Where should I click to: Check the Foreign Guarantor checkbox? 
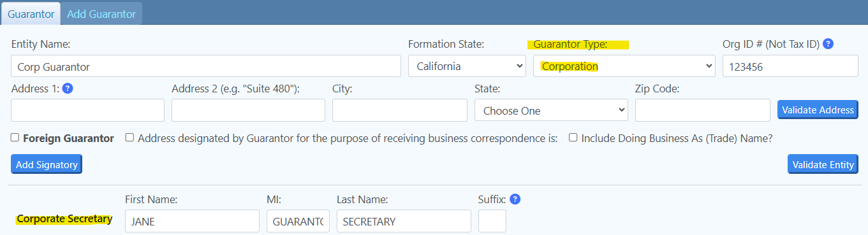[15, 138]
